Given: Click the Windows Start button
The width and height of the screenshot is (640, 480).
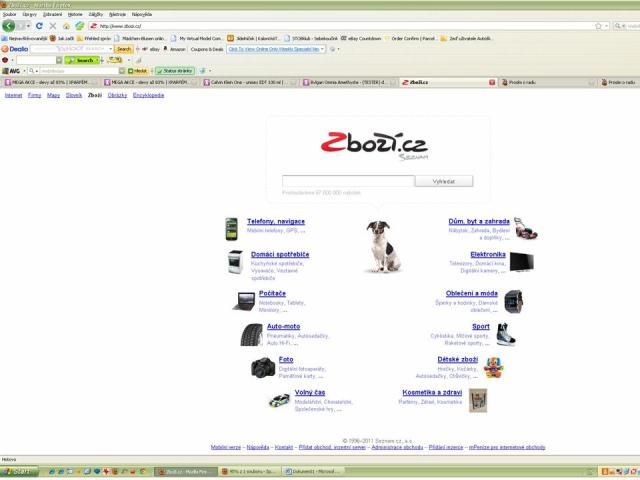Looking at the screenshot, I should [19, 472].
